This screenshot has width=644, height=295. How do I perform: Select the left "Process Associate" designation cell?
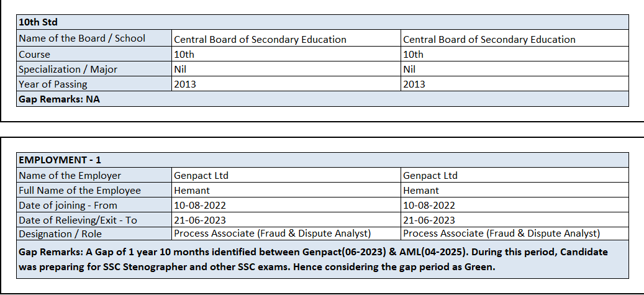point(272,234)
